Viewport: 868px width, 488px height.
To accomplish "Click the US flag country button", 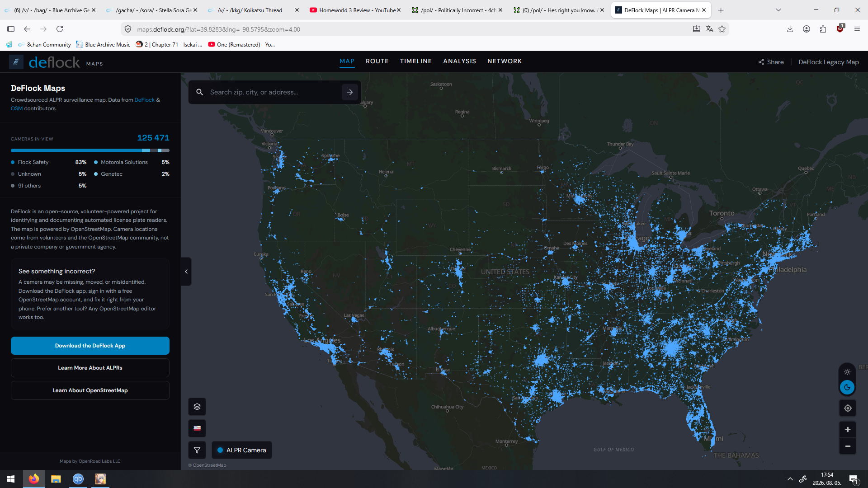I will (x=197, y=428).
